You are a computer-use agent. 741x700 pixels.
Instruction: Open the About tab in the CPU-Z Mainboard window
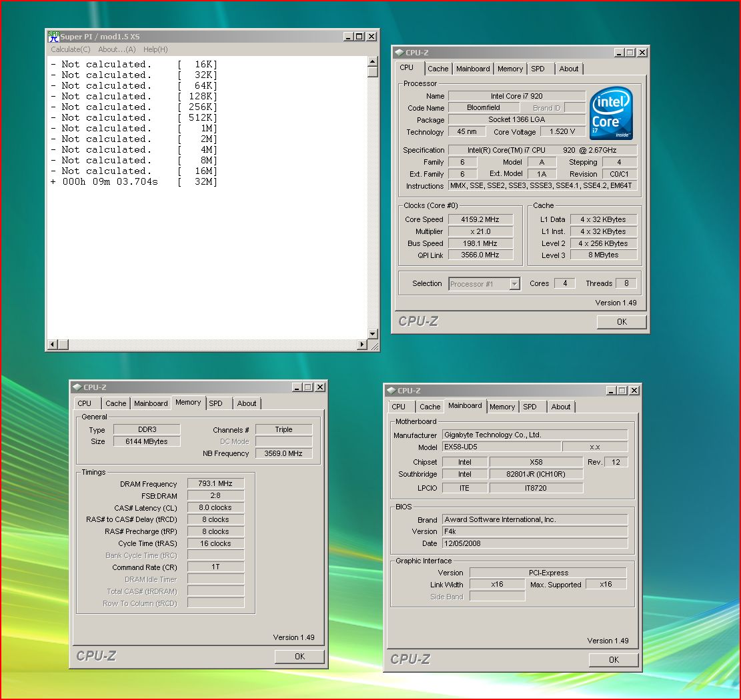click(x=560, y=407)
